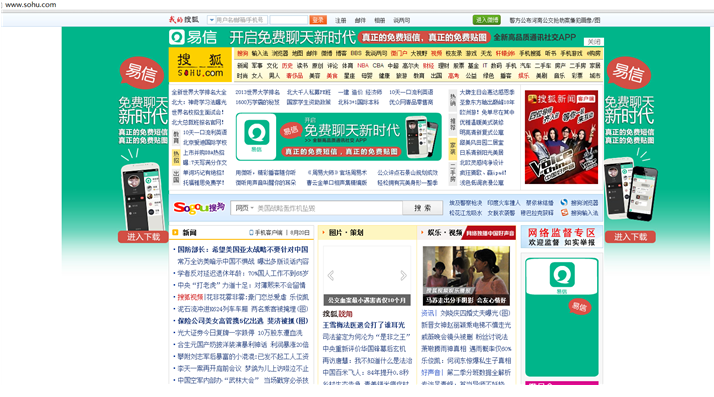714x397 pixels.
Task: Click the 手机客户端 phone icon
Action: [251, 233]
